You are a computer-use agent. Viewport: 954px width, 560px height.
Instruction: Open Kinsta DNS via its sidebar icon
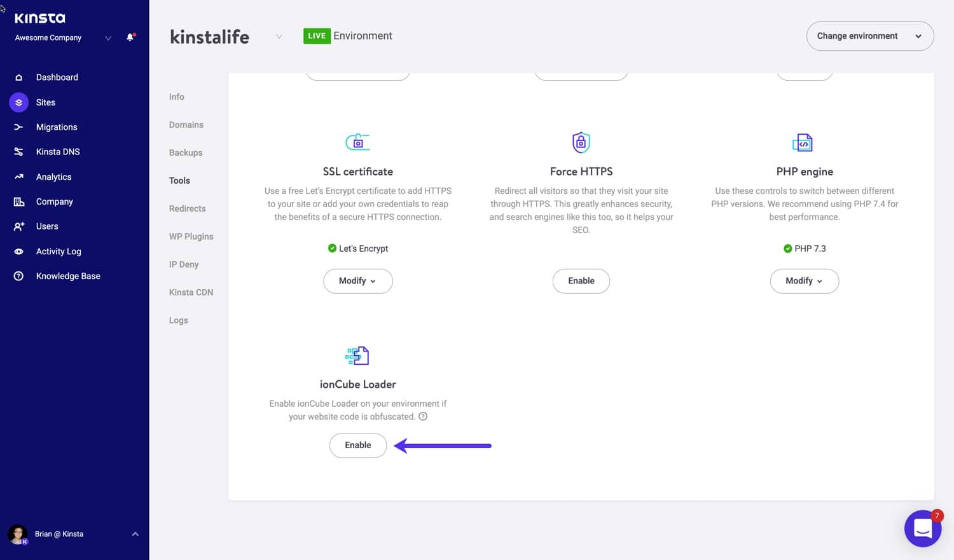pyautogui.click(x=19, y=151)
